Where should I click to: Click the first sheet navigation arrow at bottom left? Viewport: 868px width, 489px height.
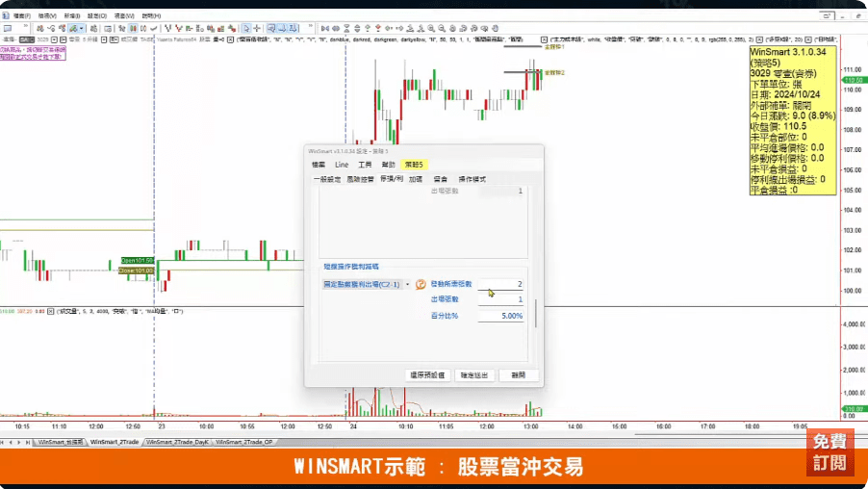pyautogui.click(x=3, y=443)
